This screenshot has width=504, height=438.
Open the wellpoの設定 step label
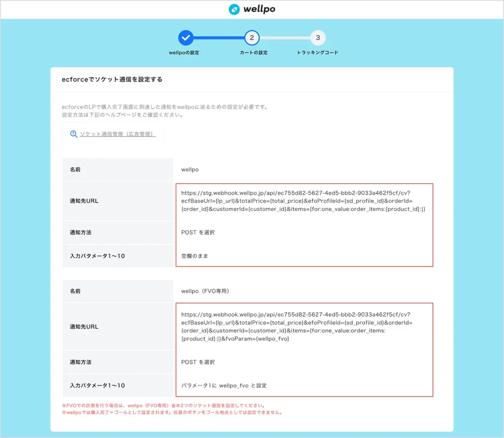[x=184, y=53]
